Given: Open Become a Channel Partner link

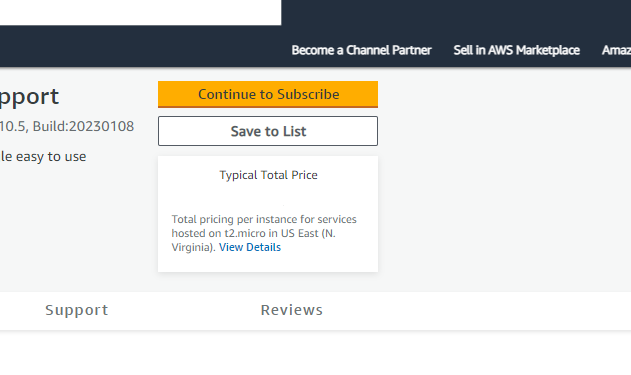Looking at the screenshot, I should [x=361, y=50].
